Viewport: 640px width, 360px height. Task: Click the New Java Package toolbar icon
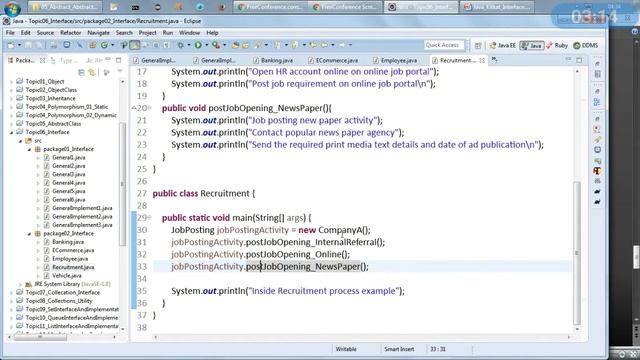coord(92,45)
